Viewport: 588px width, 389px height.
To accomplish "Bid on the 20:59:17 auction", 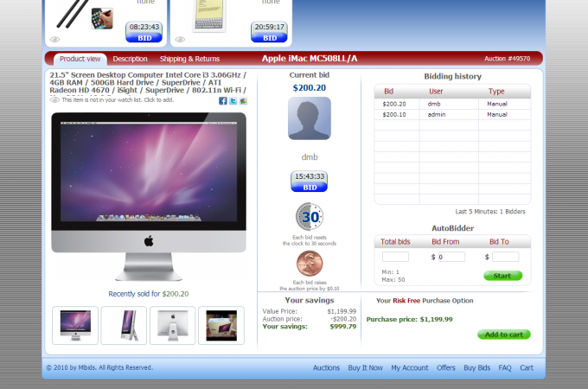I will [x=270, y=38].
